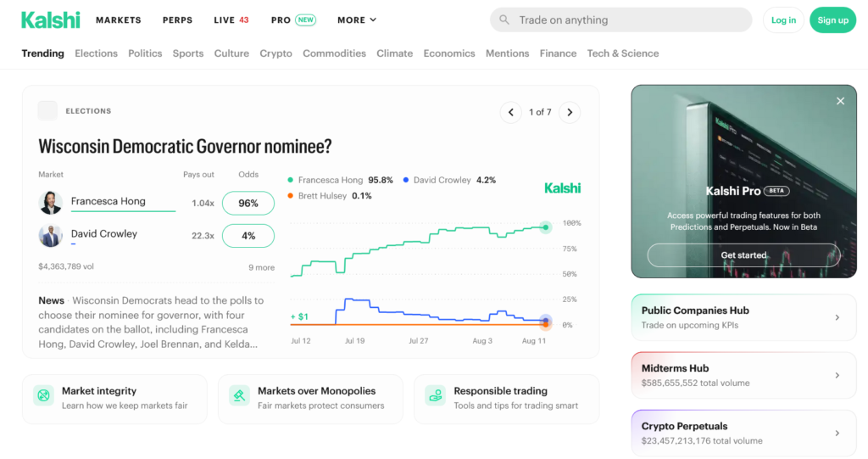Click the 4% odds button

coord(248,236)
